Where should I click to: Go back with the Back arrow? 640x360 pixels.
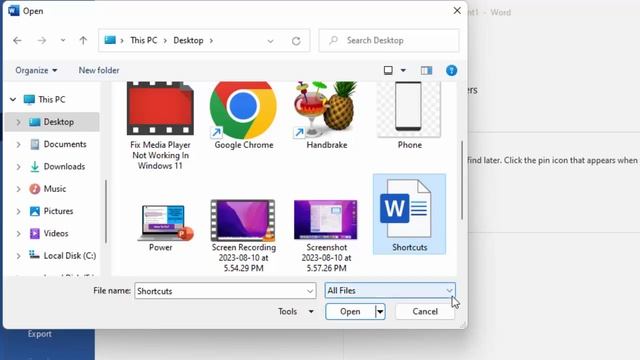[x=17, y=40]
